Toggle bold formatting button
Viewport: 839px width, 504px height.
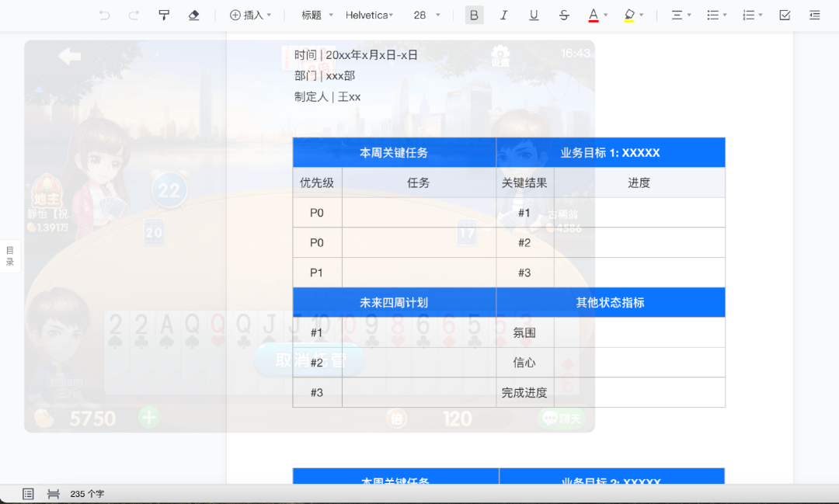click(474, 15)
